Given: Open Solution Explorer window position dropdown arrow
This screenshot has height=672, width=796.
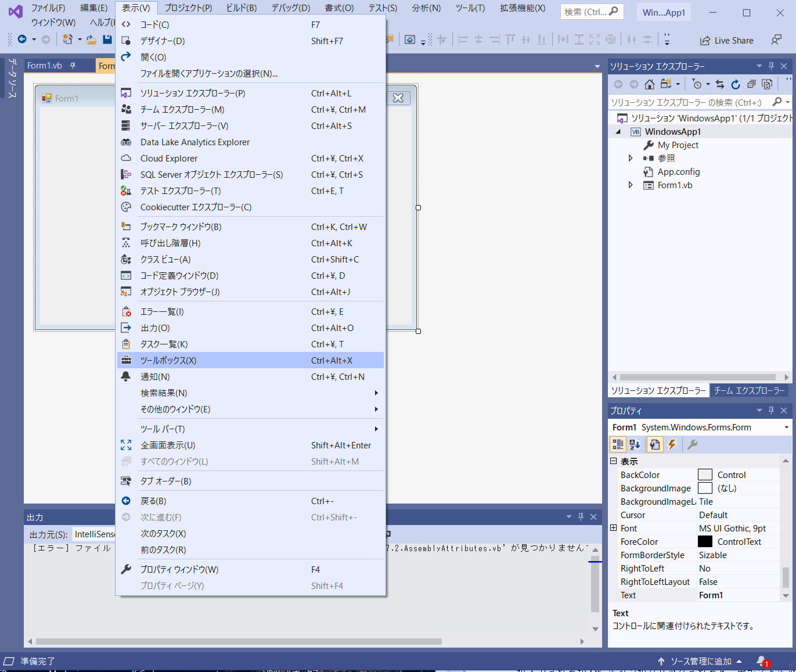Looking at the screenshot, I should coord(759,66).
